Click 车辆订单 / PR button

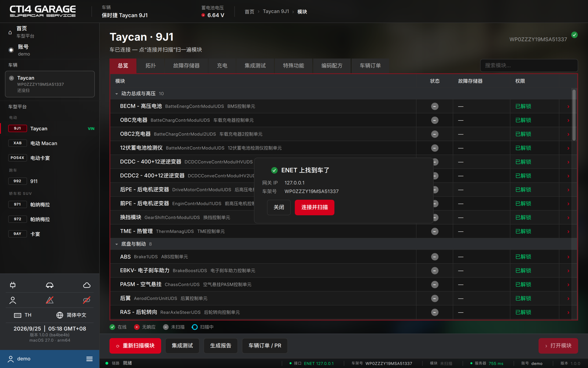click(x=265, y=346)
